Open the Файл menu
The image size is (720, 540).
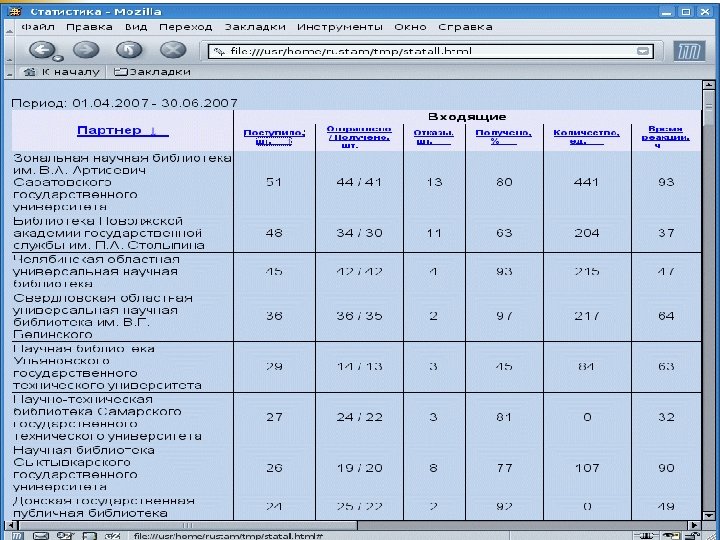tap(38, 27)
